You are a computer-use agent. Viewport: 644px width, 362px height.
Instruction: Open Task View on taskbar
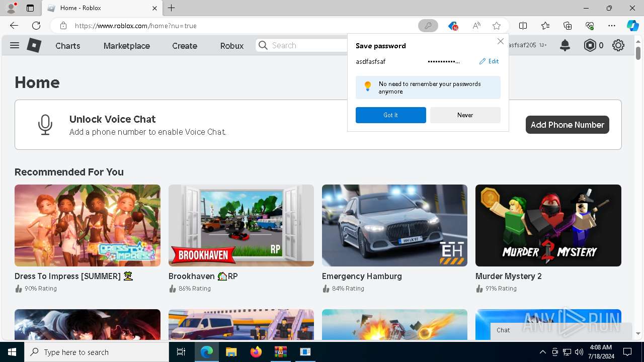point(181,352)
